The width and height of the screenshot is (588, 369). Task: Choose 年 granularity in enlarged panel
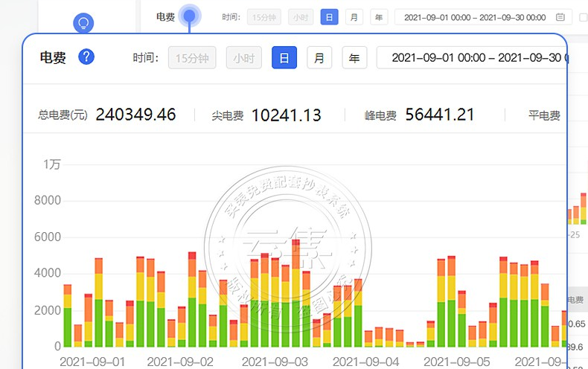[354, 57]
